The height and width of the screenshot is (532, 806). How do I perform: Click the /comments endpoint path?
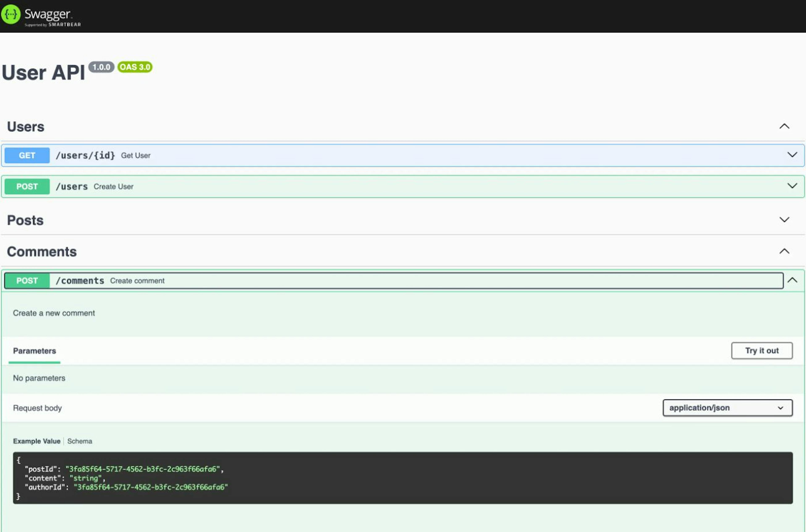click(x=80, y=281)
